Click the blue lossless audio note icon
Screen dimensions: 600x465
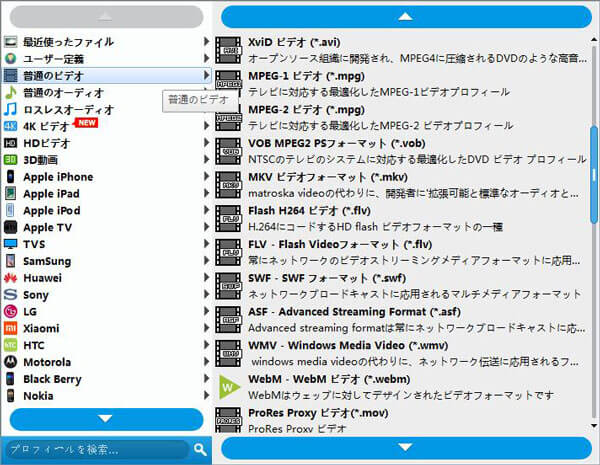tap(10, 109)
